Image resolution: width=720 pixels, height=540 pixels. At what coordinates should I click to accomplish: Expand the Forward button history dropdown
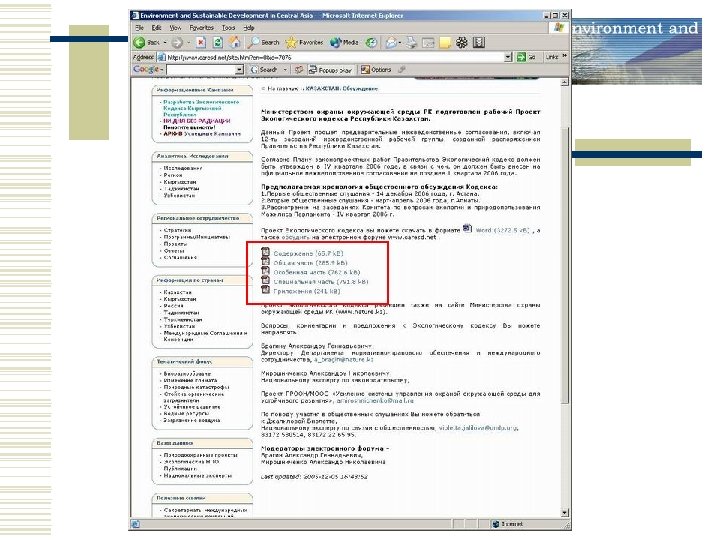pos(188,43)
